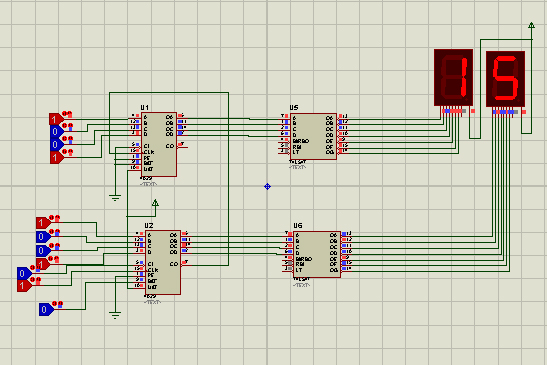The image size is (547, 365).
Task: Select the seven-segment display showing 5
Action: pyautogui.click(x=505, y=79)
